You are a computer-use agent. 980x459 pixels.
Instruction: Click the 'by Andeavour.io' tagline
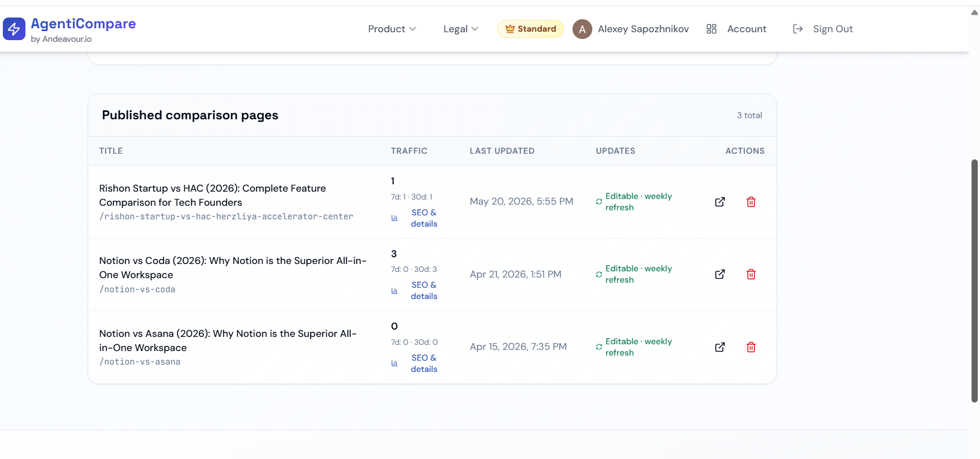(61, 39)
